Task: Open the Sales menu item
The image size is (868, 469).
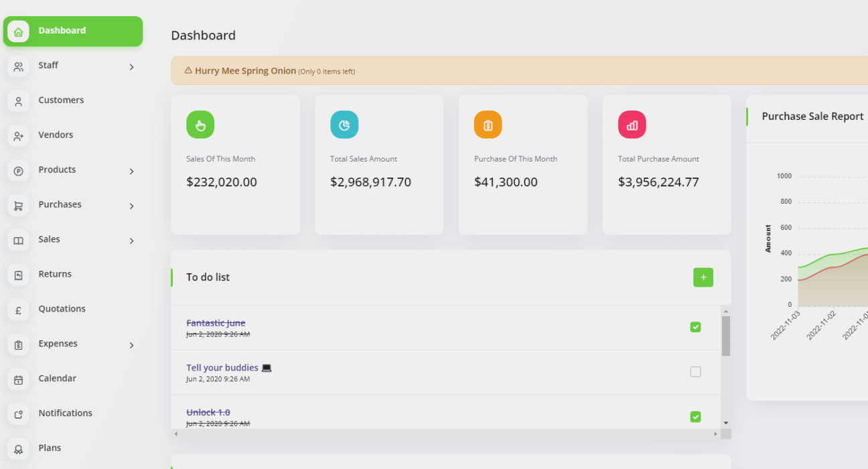Action: pyautogui.click(x=50, y=239)
